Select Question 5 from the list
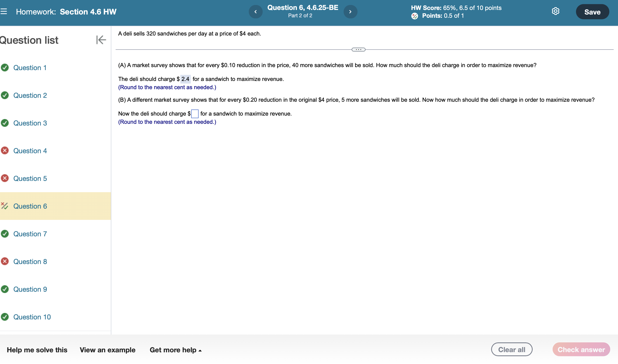 click(x=30, y=179)
